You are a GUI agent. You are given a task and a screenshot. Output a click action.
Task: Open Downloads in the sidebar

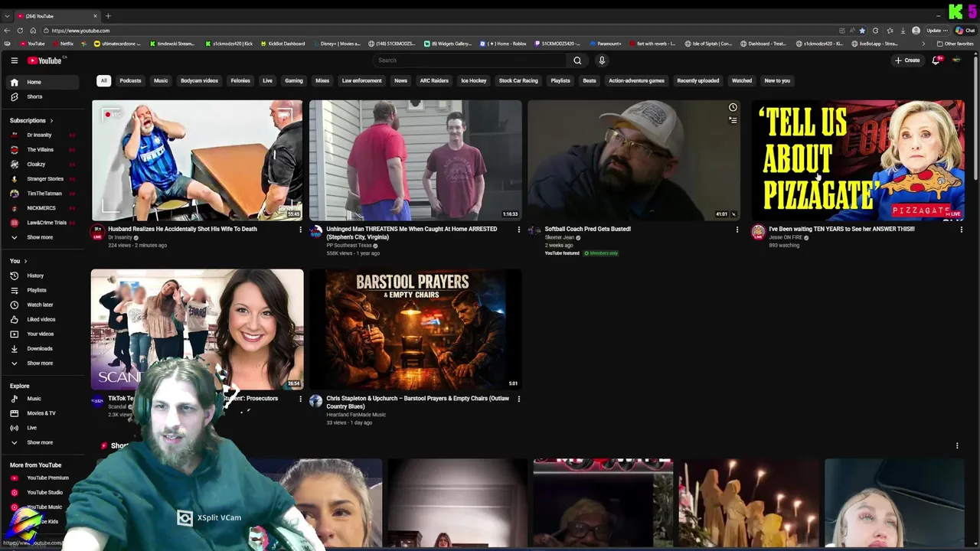44,348
